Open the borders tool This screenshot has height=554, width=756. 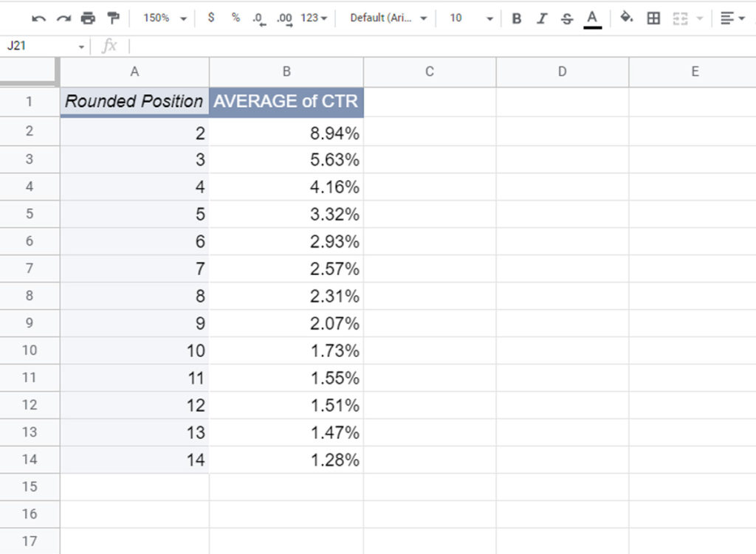coord(653,18)
